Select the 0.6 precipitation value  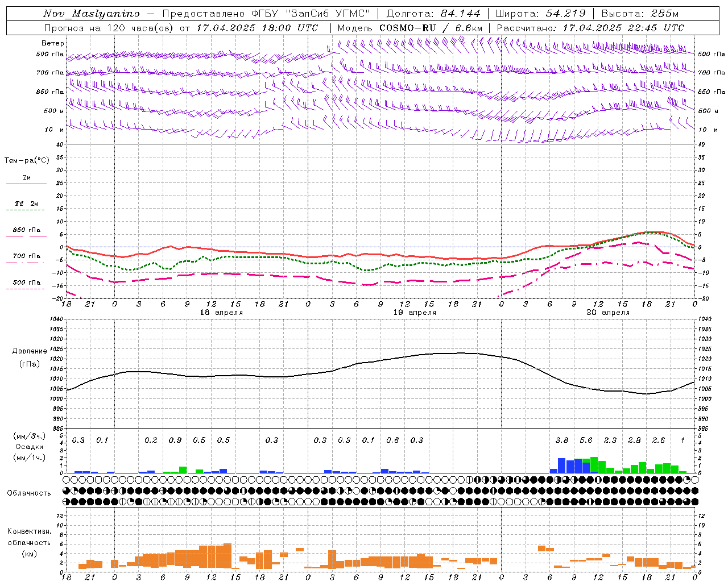[392, 440]
